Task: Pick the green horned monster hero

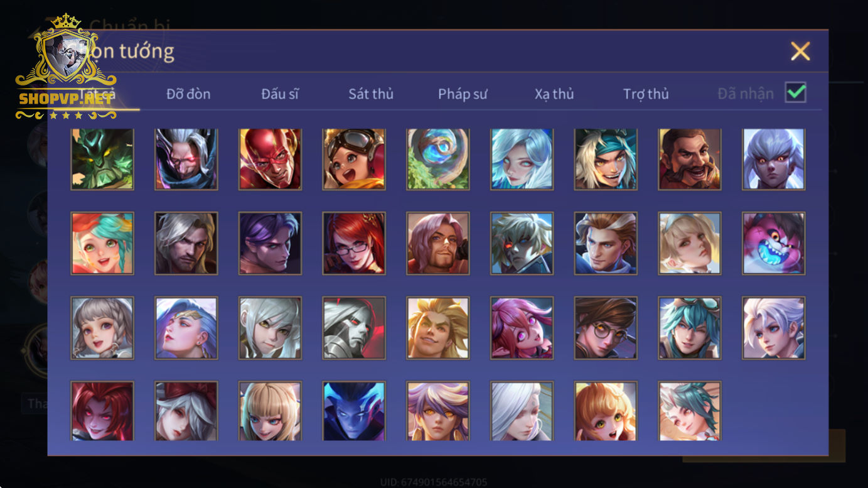Action: tap(102, 159)
